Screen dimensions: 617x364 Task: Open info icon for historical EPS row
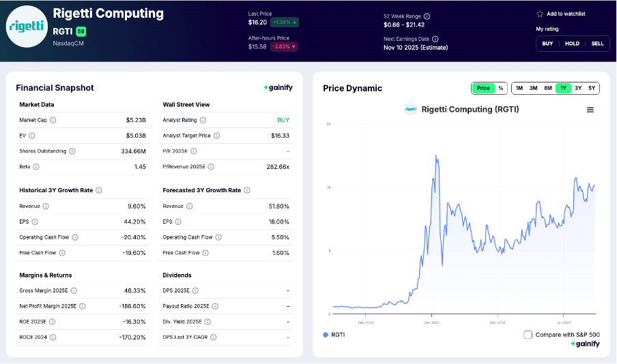(x=35, y=222)
